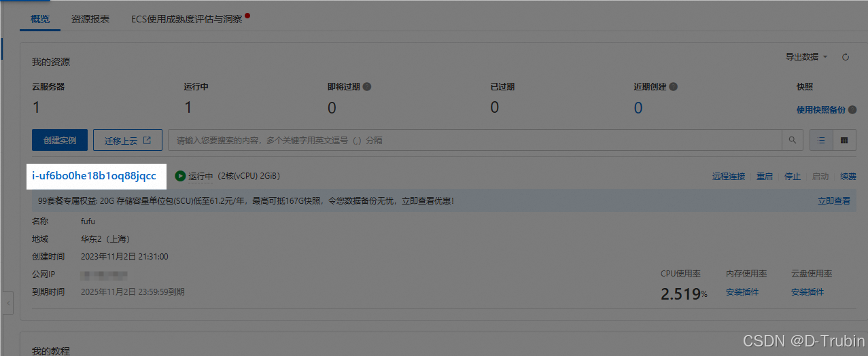Click the CPU usage value 2.519%

tap(684, 294)
